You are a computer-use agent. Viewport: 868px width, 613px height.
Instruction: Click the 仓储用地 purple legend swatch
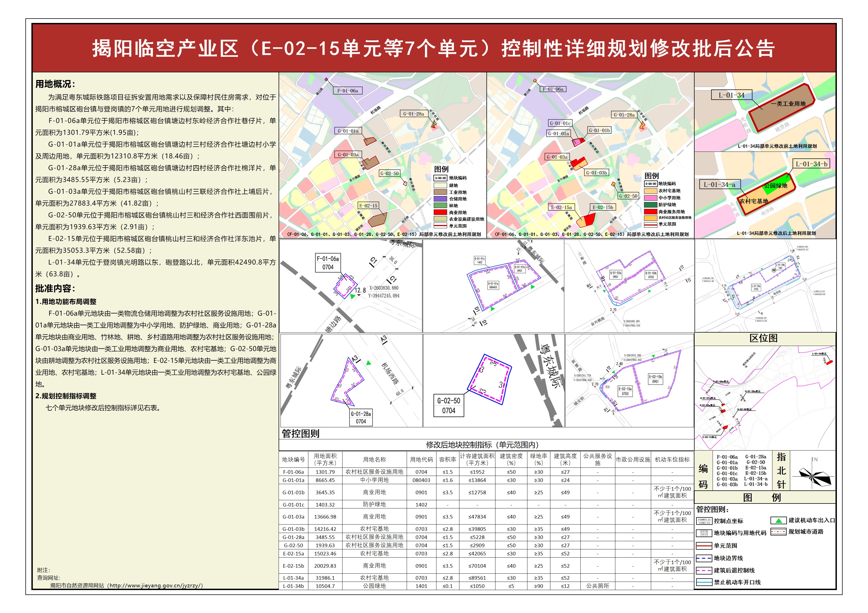click(x=441, y=199)
